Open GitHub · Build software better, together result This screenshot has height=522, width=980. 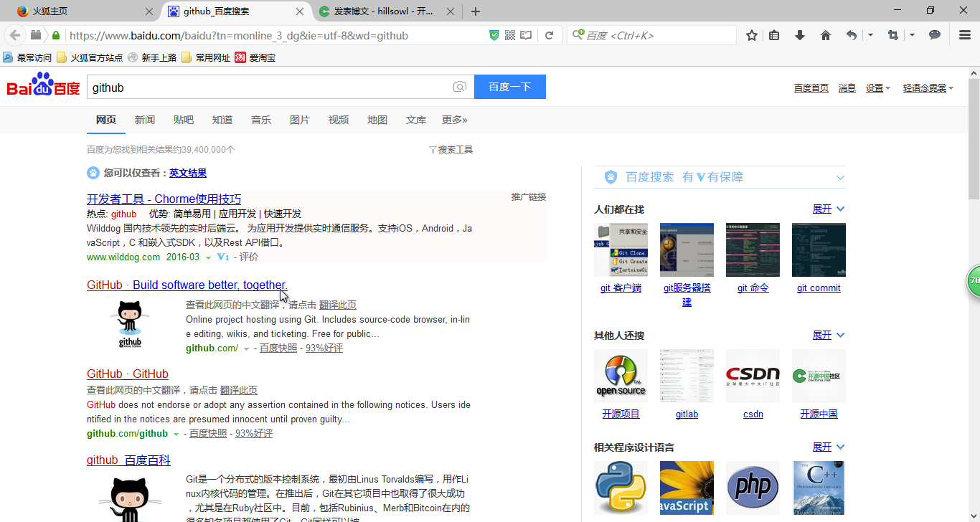[x=187, y=285]
